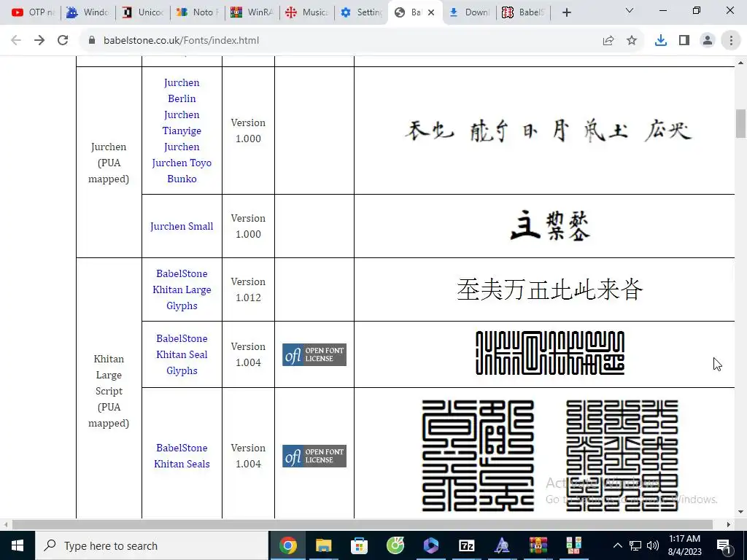Switch to the Windows tab
The image size is (747, 560).
pos(88,12)
